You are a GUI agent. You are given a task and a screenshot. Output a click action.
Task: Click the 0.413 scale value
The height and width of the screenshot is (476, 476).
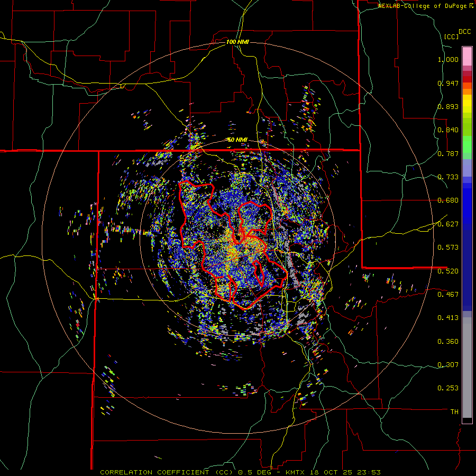pyautogui.click(x=448, y=318)
